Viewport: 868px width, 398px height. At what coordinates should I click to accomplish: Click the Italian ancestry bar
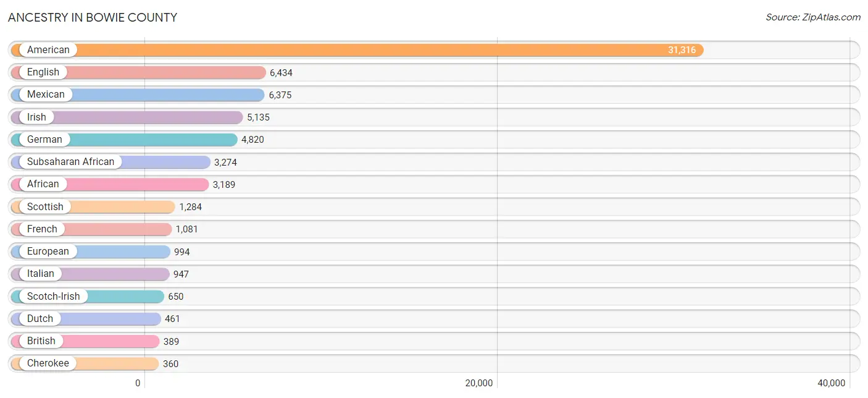pos(90,274)
